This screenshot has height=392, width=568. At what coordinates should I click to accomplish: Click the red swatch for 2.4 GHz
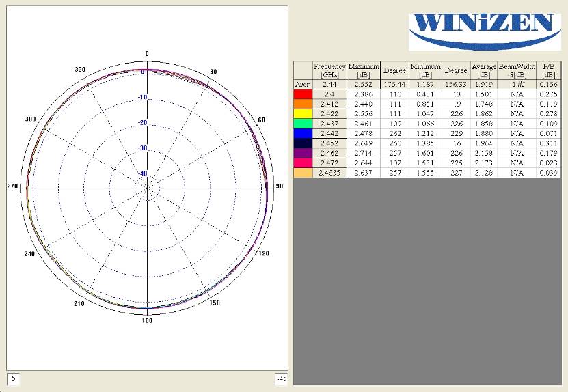[303, 94]
